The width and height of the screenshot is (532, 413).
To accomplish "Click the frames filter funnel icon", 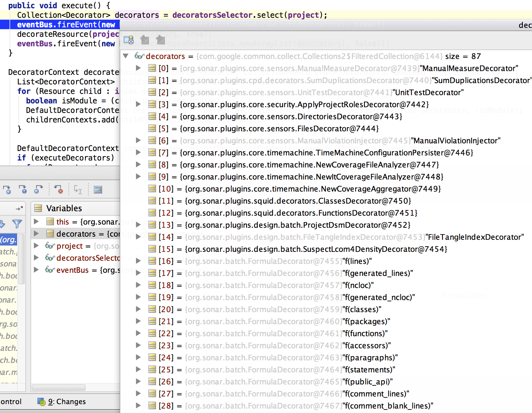I will (17, 224).
